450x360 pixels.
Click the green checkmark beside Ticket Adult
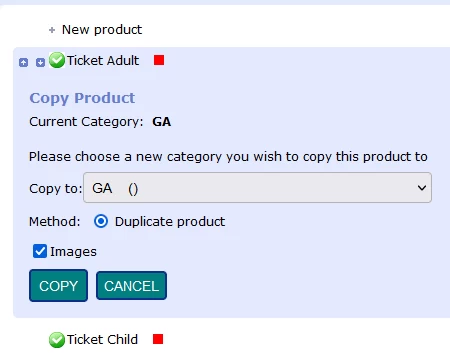(x=57, y=60)
